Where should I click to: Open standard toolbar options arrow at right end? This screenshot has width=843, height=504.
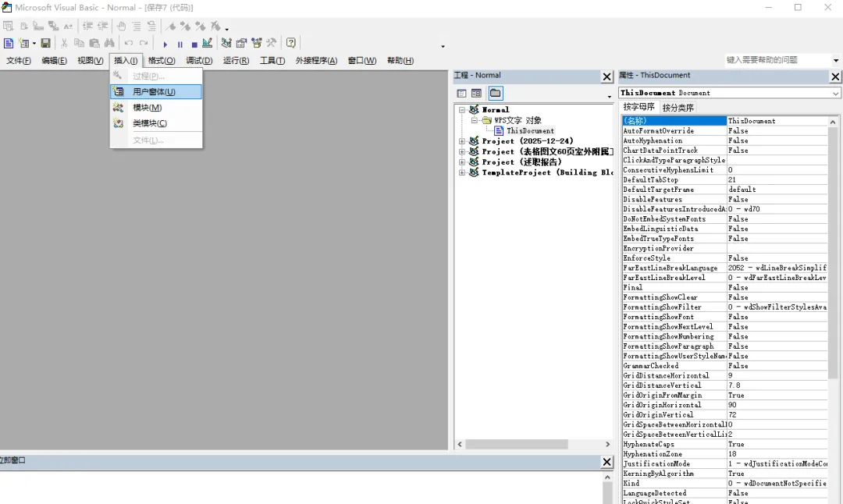click(x=443, y=46)
